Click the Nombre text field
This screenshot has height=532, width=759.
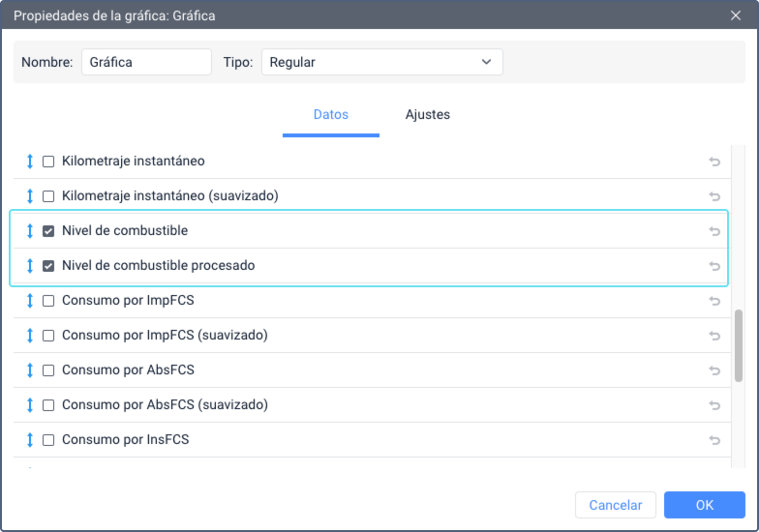[146, 62]
